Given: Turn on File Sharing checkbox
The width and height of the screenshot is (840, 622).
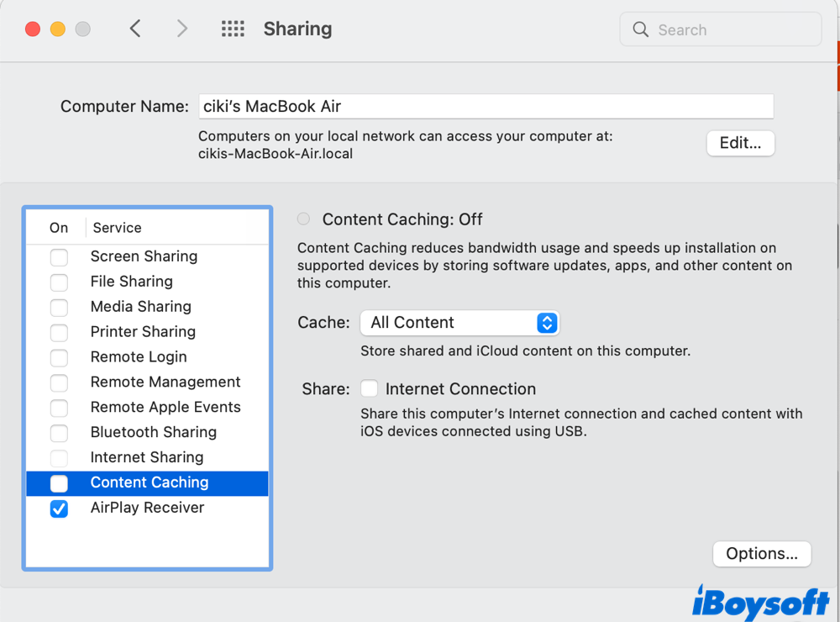Looking at the screenshot, I should [59, 282].
